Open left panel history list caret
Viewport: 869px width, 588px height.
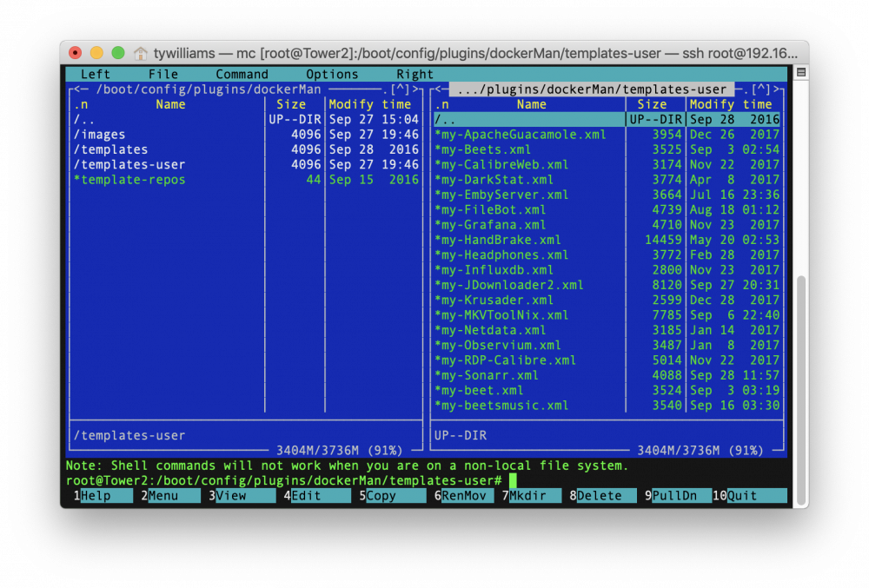click(400, 89)
